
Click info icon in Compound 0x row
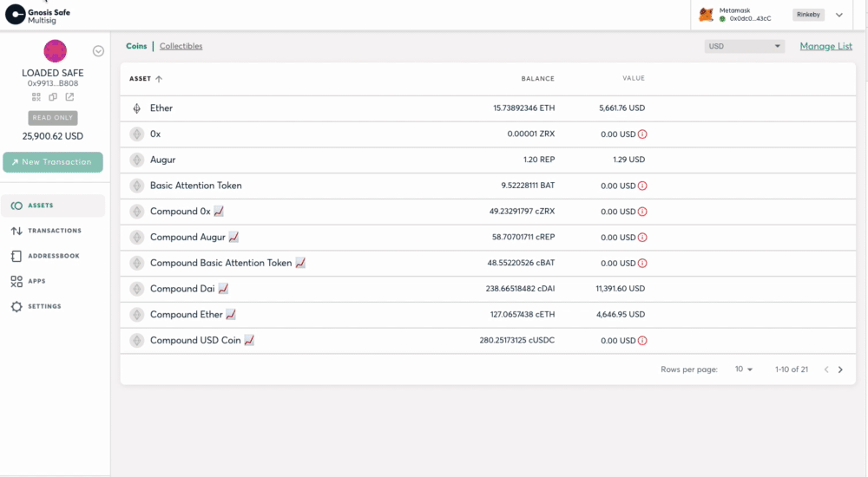(x=642, y=212)
